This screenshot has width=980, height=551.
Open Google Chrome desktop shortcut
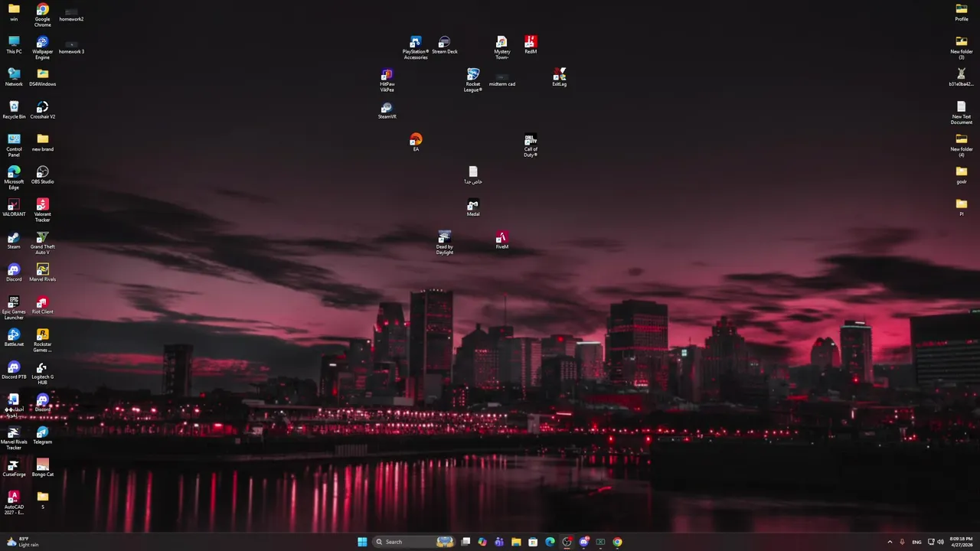[43, 14]
